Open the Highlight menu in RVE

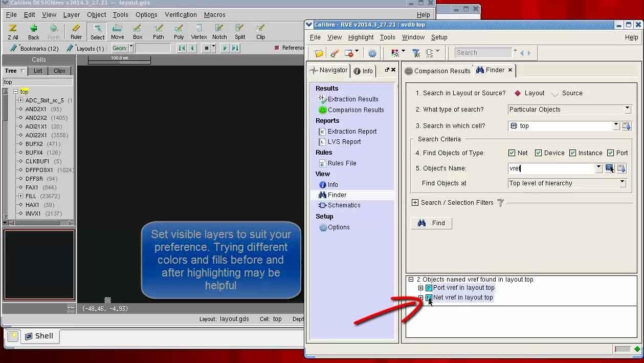coord(361,37)
